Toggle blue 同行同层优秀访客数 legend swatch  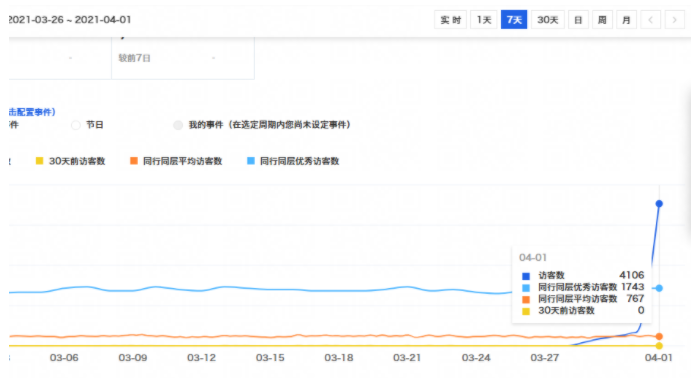coord(251,161)
